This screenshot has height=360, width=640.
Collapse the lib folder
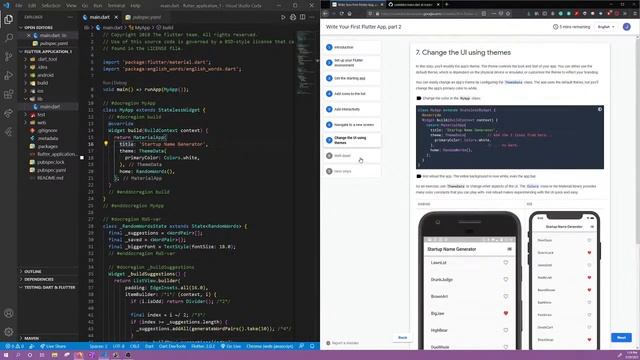(40, 99)
